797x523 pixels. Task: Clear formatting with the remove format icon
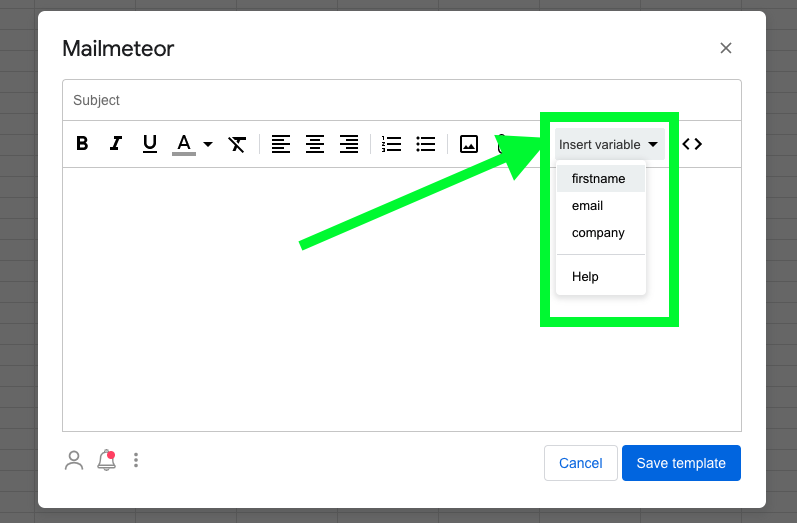coord(237,144)
